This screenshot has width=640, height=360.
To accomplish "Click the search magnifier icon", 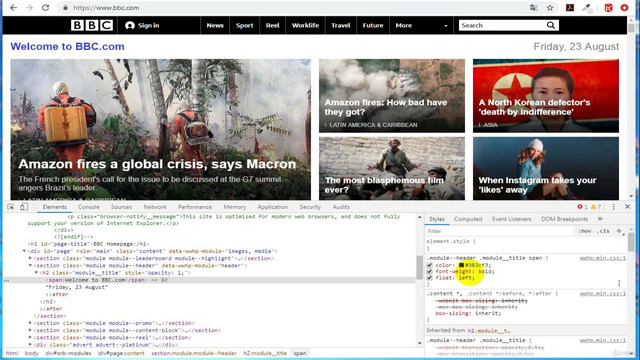I will pyautogui.click(x=551, y=25).
